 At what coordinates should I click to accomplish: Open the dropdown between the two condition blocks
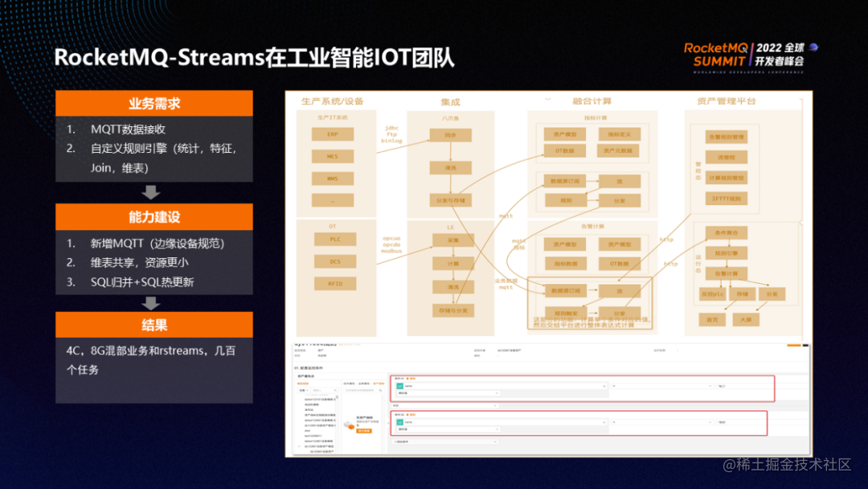tap(444, 405)
